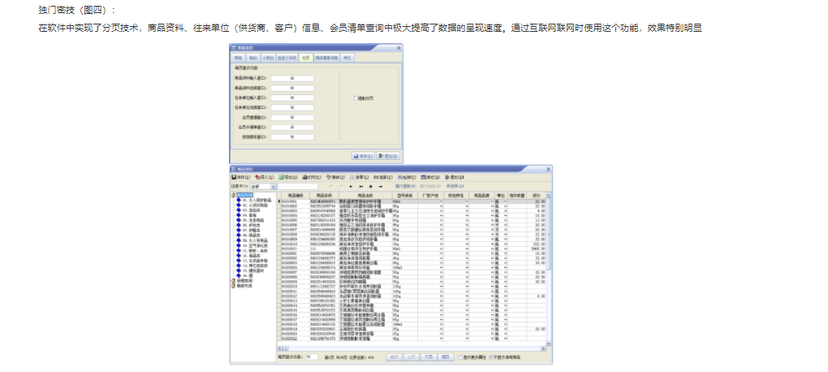Viewport: 828px width, 372px height.
Task: Collapse the root node of category tree
Action: 233,196
